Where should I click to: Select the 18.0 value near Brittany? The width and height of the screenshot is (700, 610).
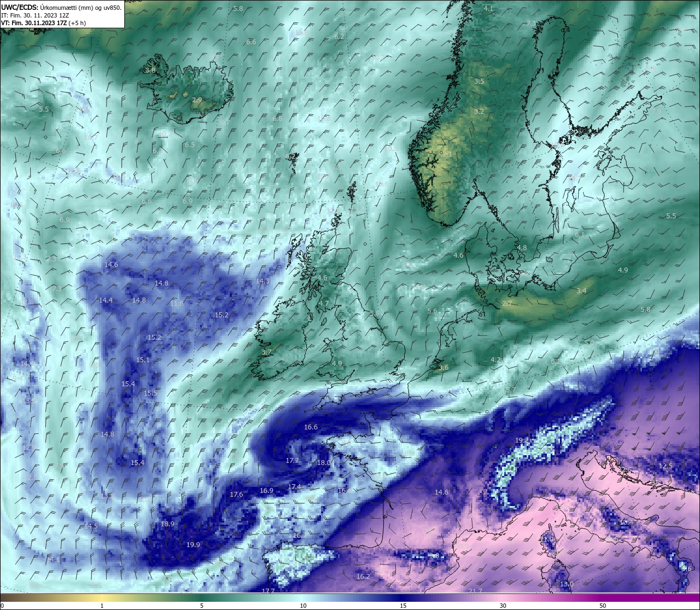(324, 462)
